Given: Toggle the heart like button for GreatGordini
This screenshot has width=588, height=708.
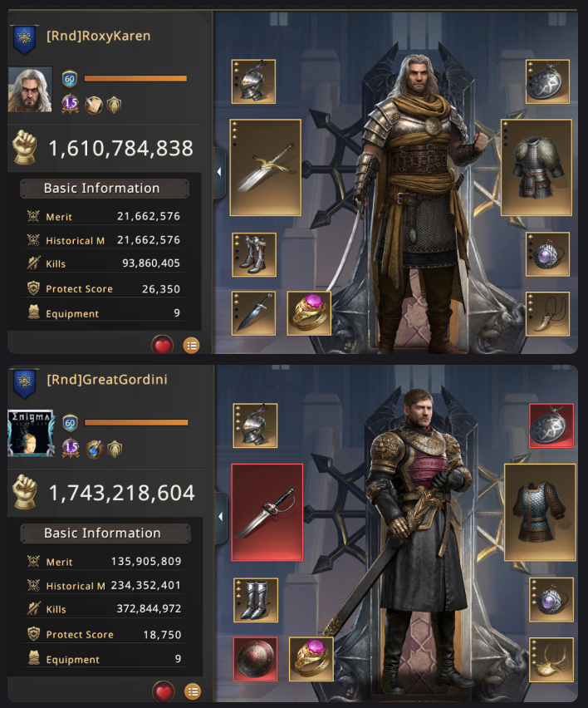Looking at the screenshot, I should pos(164,691).
